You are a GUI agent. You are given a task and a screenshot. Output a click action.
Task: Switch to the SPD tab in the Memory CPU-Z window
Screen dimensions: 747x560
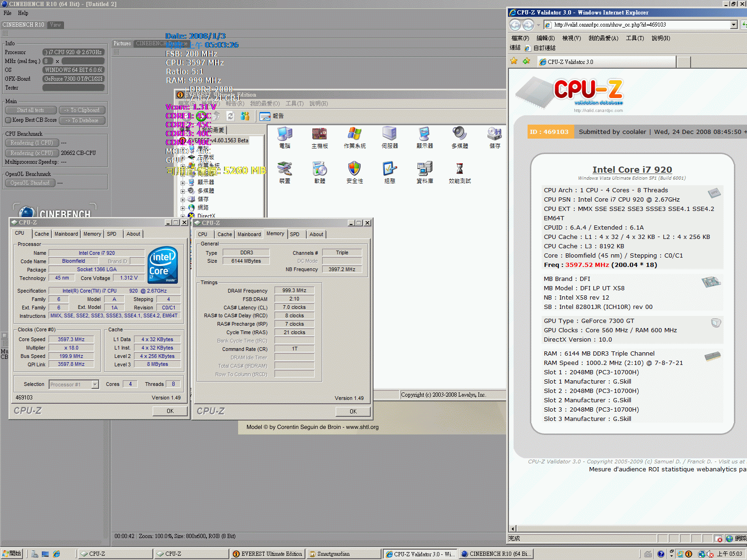point(295,235)
